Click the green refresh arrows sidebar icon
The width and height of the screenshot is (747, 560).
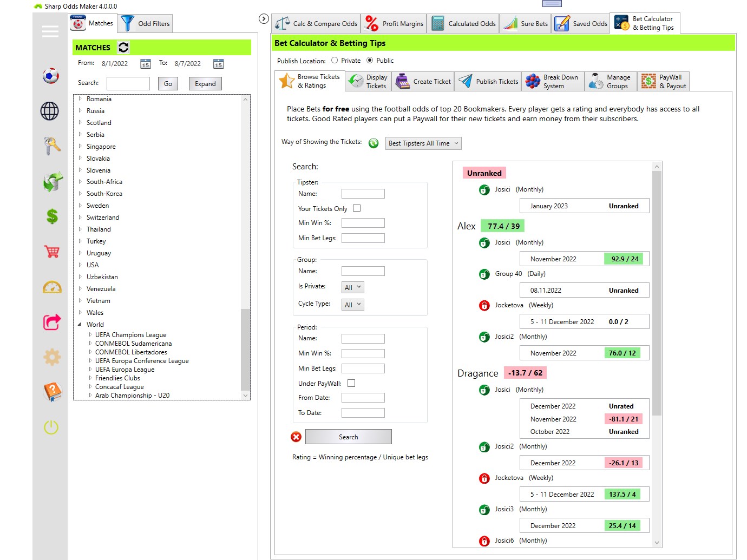52,182
